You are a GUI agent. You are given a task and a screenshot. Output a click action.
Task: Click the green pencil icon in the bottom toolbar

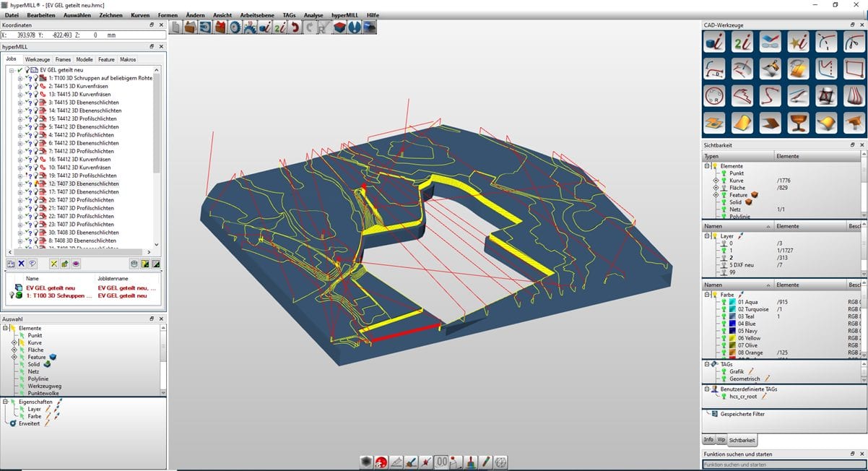tap(486, 462)
